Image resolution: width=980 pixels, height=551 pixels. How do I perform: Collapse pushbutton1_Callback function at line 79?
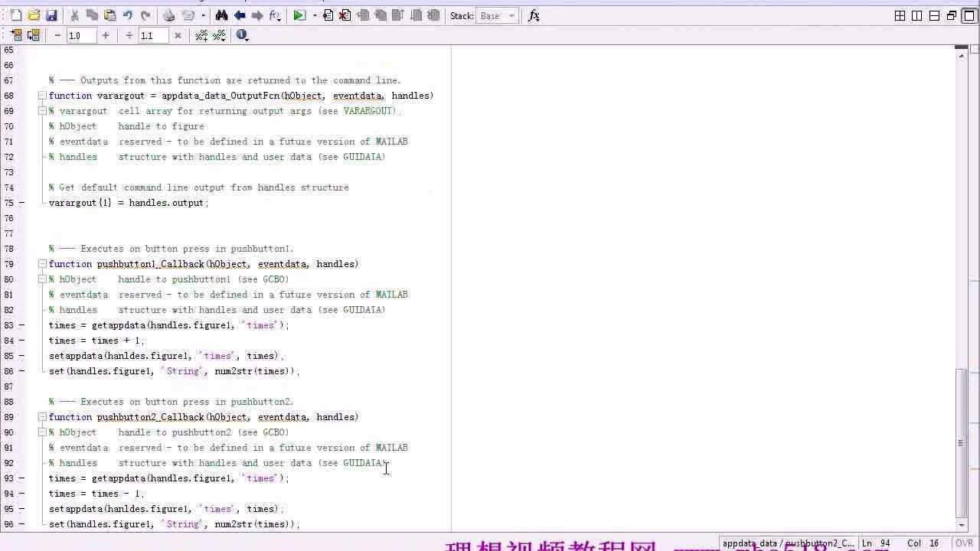tap(43, 264)
